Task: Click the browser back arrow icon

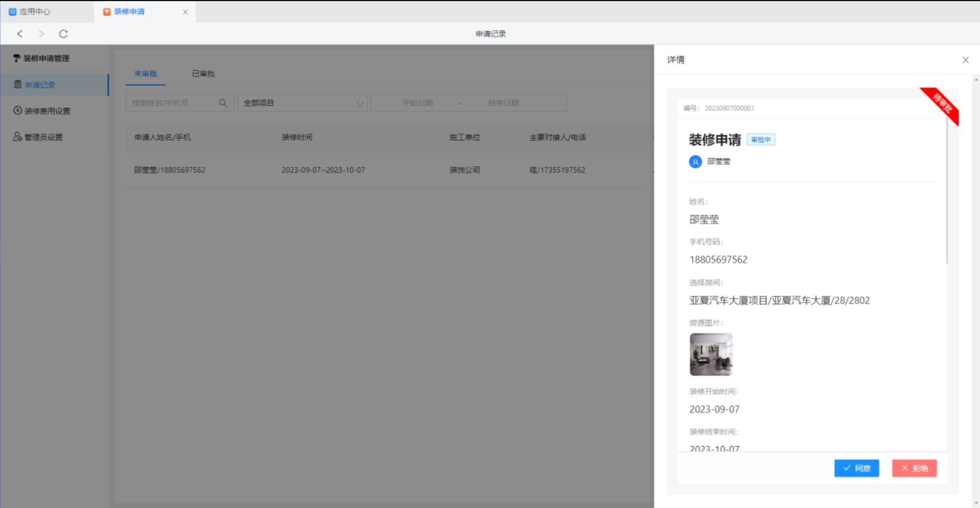Action: (x=20, y=34)
